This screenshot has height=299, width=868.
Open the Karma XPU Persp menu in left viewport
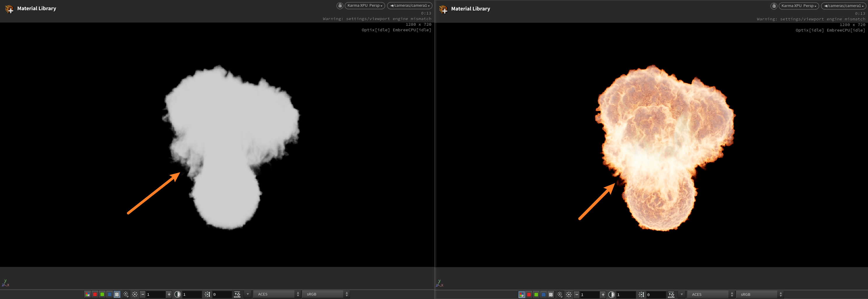[364, 5]
